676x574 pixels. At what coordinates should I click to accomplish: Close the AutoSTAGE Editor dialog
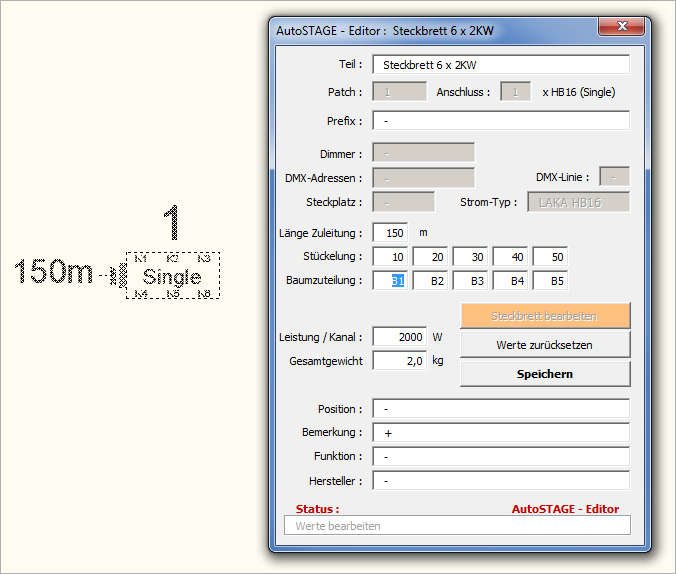click(624, 27)
